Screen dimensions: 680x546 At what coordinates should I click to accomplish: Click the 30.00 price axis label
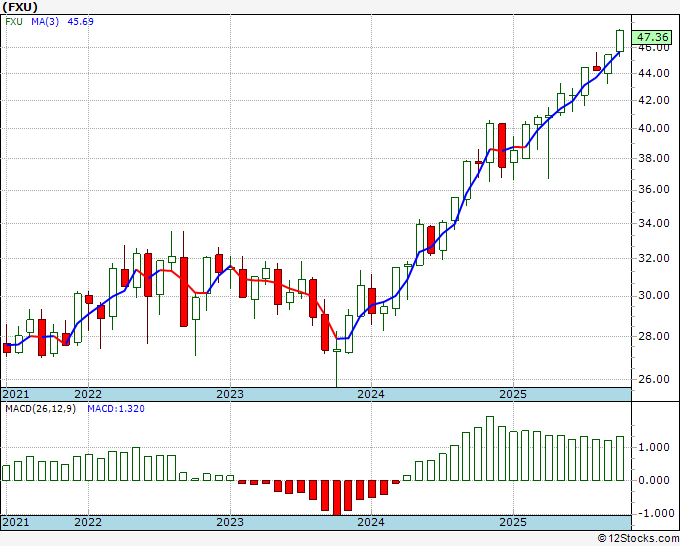[654, 296]
